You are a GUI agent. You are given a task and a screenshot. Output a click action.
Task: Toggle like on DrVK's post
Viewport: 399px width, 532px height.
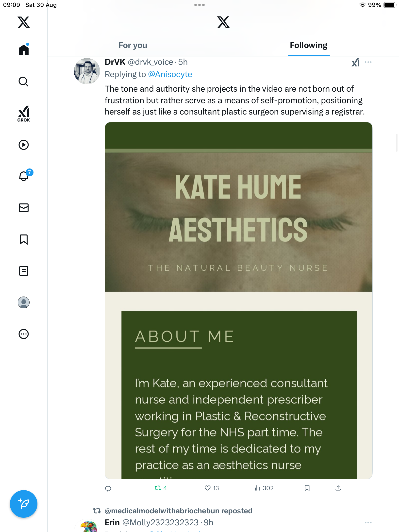coord(208,488)
